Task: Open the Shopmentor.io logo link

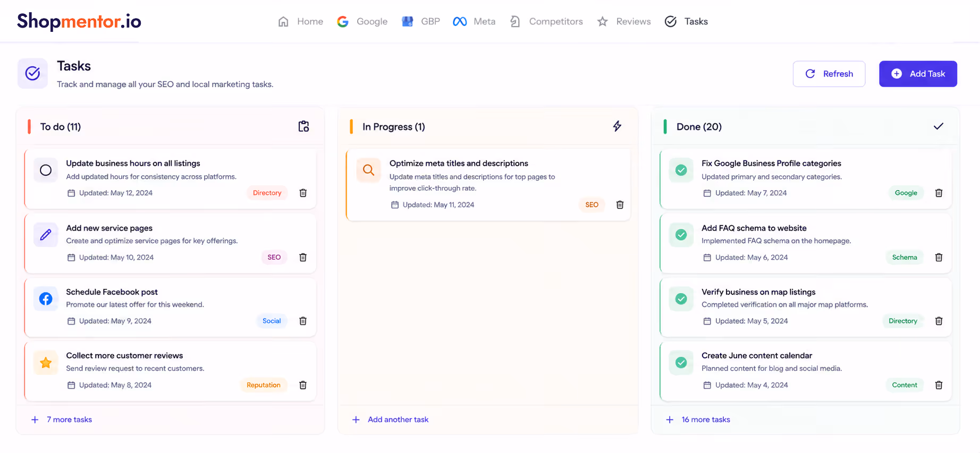Action: tap(79, 21)
